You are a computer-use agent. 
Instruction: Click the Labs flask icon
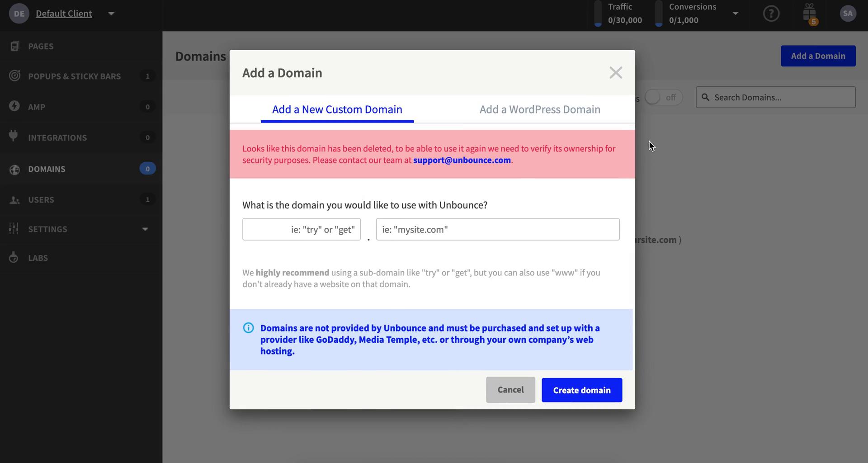(14, 257)
